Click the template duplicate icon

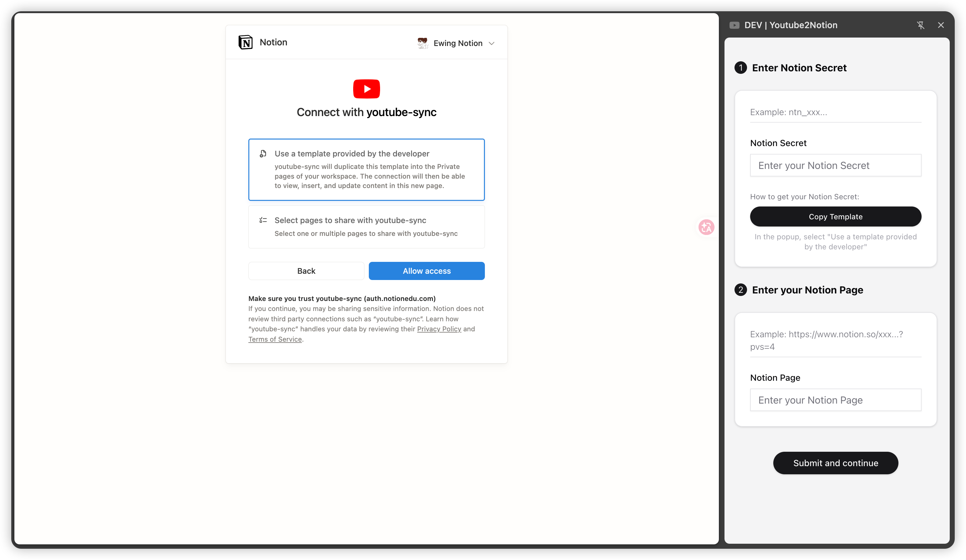263,154
